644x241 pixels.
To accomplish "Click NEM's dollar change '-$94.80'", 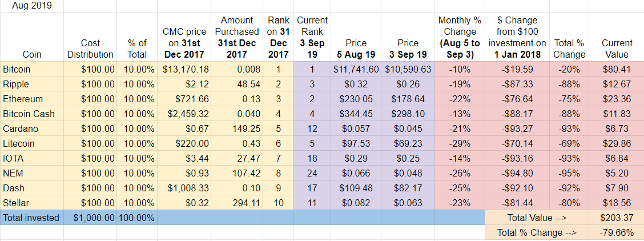I will [517, 173].
